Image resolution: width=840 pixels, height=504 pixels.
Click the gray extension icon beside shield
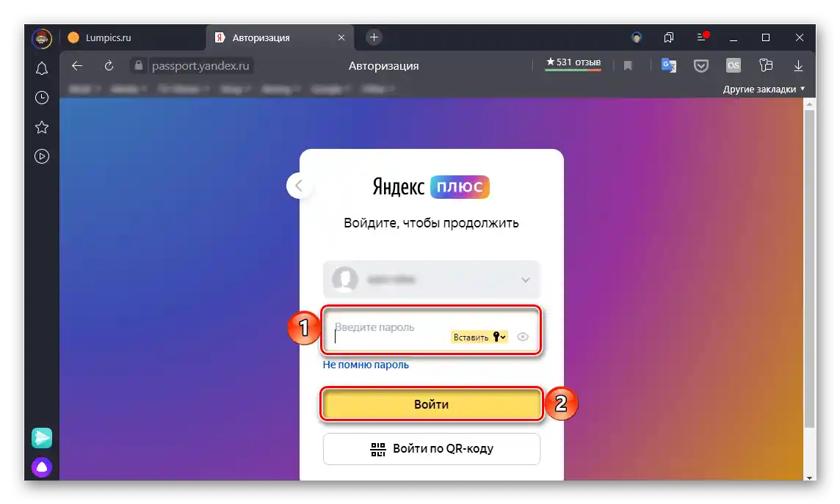734,65
